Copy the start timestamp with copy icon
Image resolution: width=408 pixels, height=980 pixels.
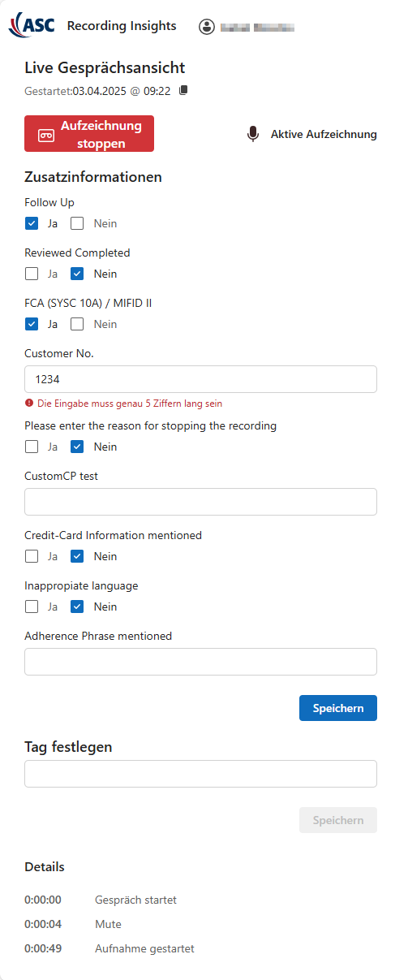click(x=183, y=90)
